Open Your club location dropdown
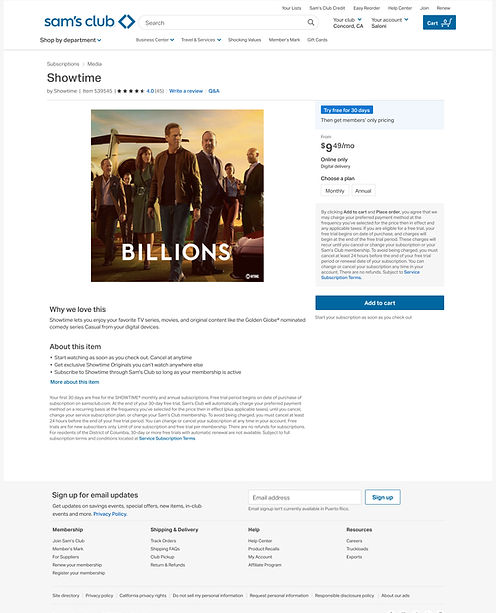The width and height of the screenshot is (496, 613). pyautogui.click(x=348, y=23)
